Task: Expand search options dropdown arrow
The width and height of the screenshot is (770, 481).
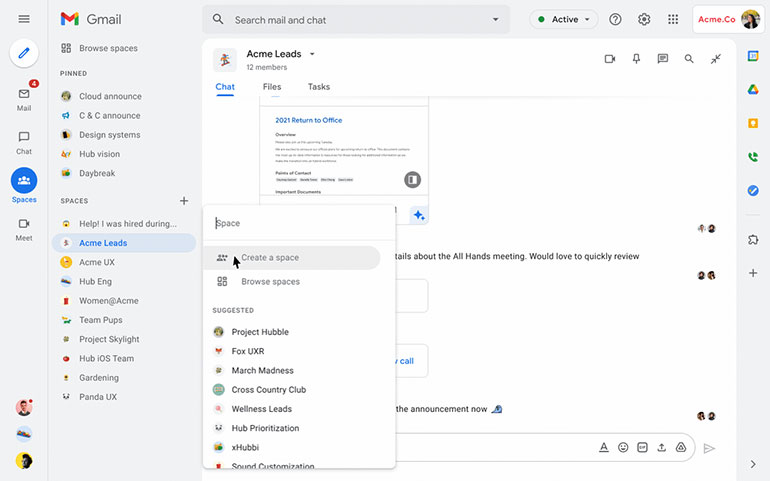Action: [495, 20]
